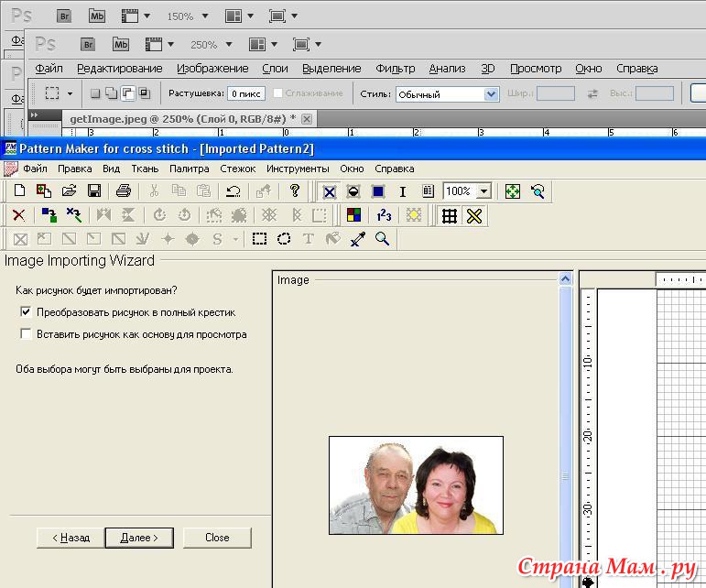Select add to selection mode in Photoshop options

tap(111, 93)
